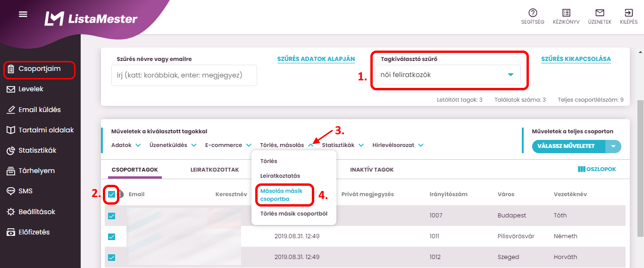Open the Segítség help icon
Image resolution: width=644 pixels, height=268 pixels.
(x=533, y=13)
